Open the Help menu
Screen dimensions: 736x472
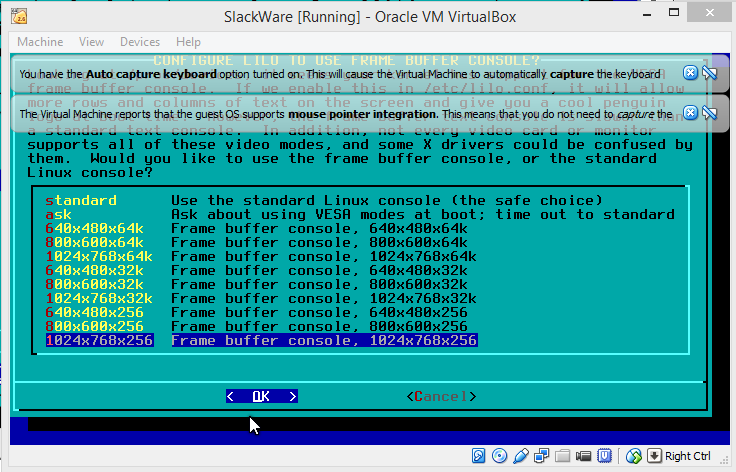pyautogui.click(x=188, y=42)
